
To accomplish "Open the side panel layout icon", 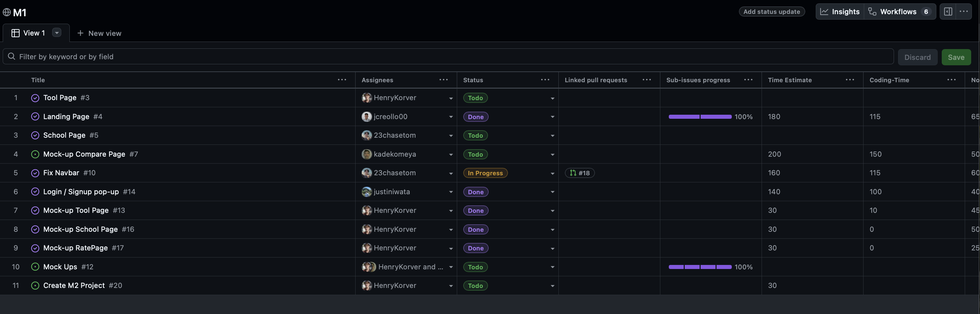I will coord(948,12).
